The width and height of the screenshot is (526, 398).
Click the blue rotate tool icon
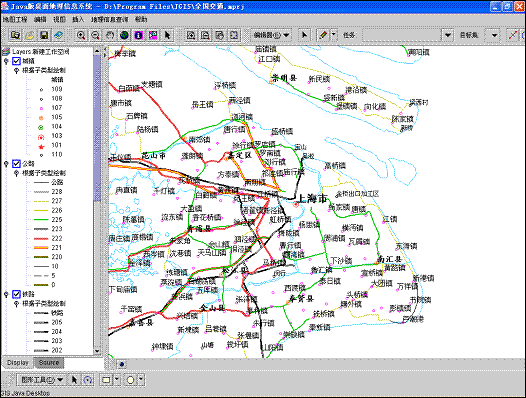click(88, 380)
